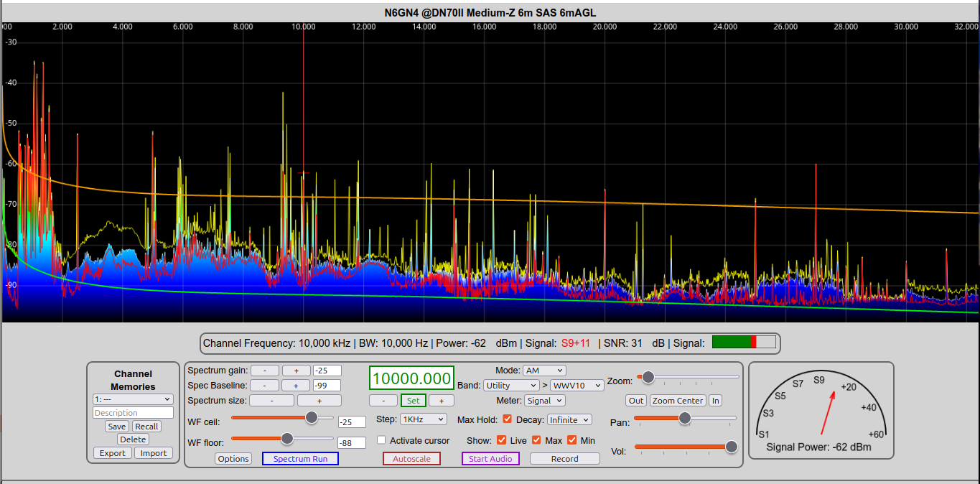Step frequency up with plus button
Screen dimensions: 980x484
442,401
